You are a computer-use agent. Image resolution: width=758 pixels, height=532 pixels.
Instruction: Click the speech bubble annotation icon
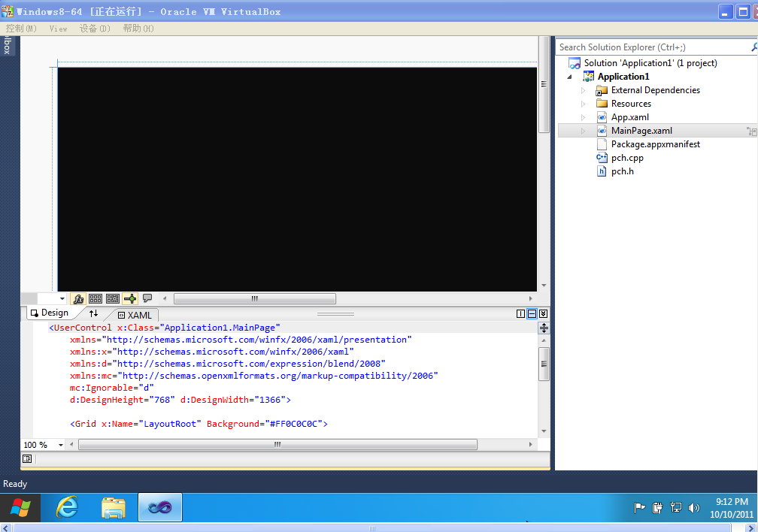click(x=147, y=298)
